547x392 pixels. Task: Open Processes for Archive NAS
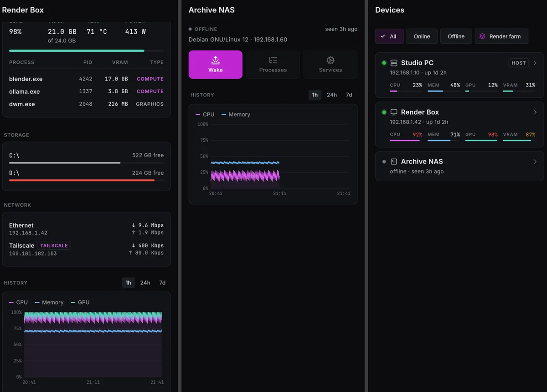click(273, 65)
